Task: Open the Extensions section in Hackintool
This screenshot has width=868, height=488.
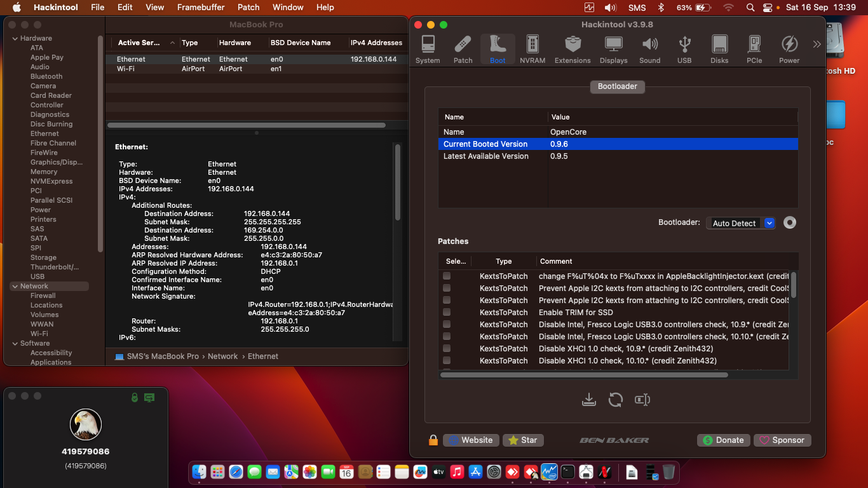Action: [x=573, y=50]
